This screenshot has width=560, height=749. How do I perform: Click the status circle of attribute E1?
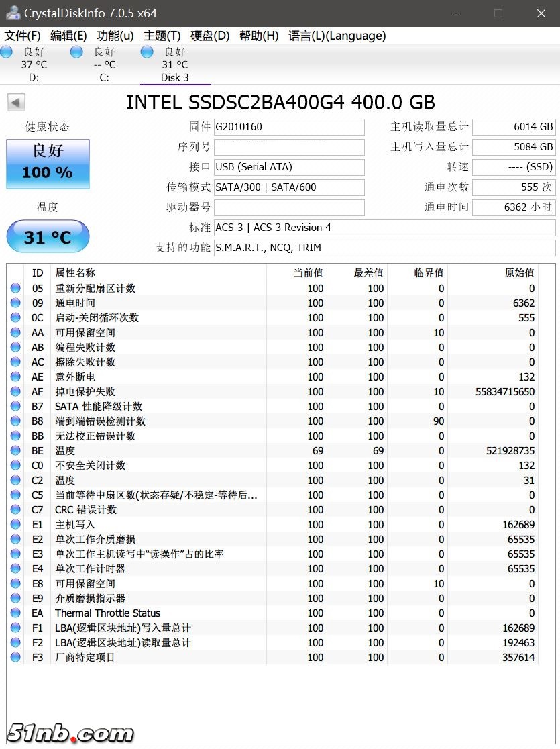click(x=15, y=524)
